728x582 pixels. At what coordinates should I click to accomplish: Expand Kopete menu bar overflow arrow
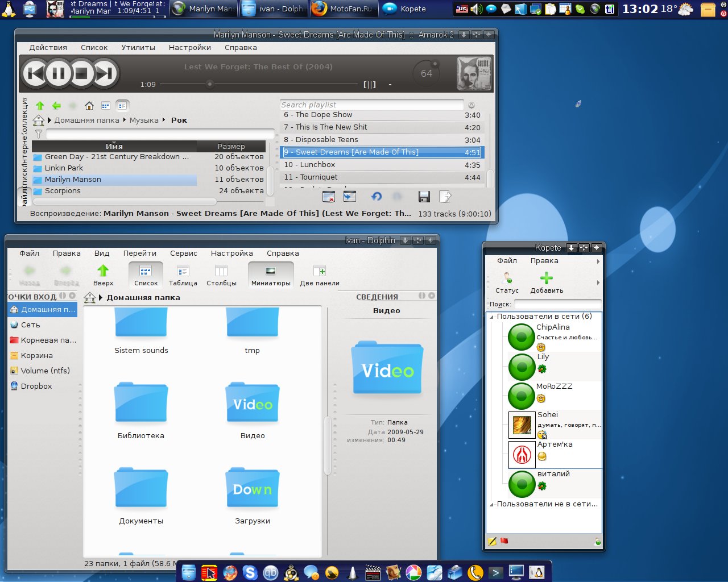[x=598, y=261]
